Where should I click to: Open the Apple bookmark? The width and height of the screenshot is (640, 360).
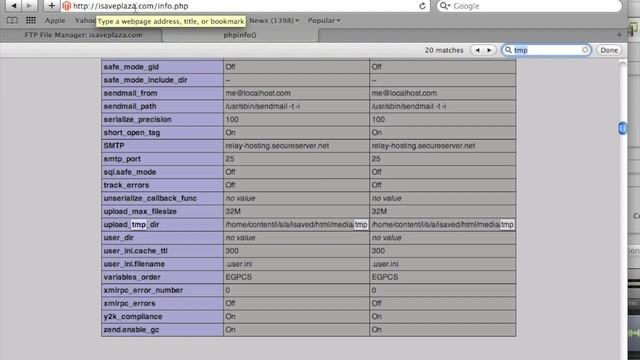[x=55, y=20]
